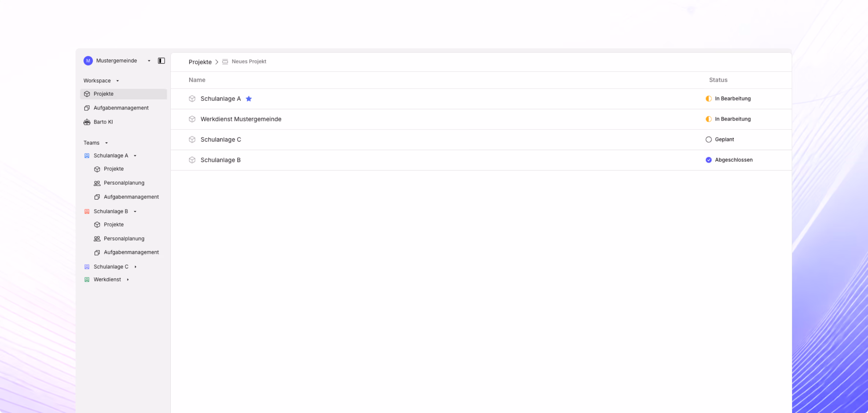Expand the Schulanlage C team arrow

[x=136, y=267]
